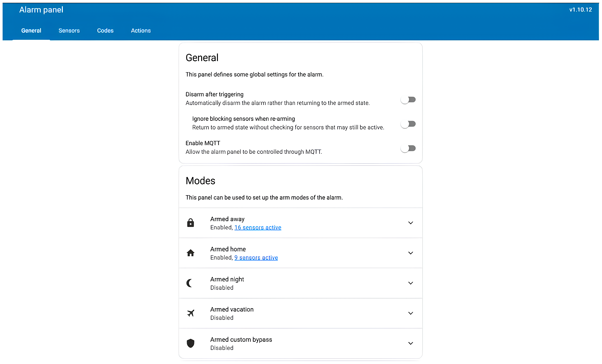Go to the Actions tab

tap(141, 30)
